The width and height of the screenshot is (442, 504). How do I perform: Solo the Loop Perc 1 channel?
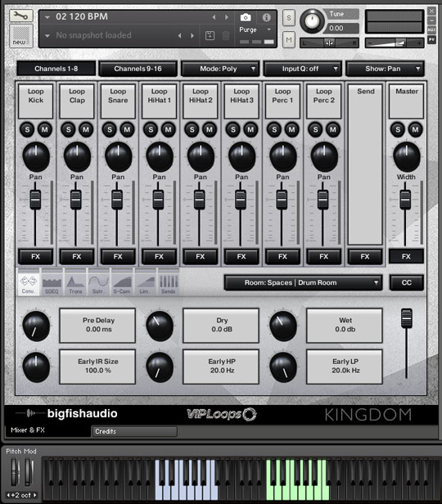[x=274, y=129]
